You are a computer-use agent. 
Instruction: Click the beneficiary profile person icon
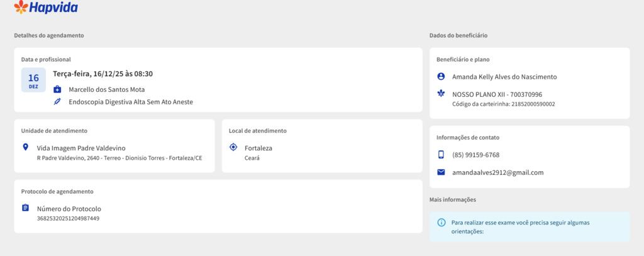click(x=441, y=77)
